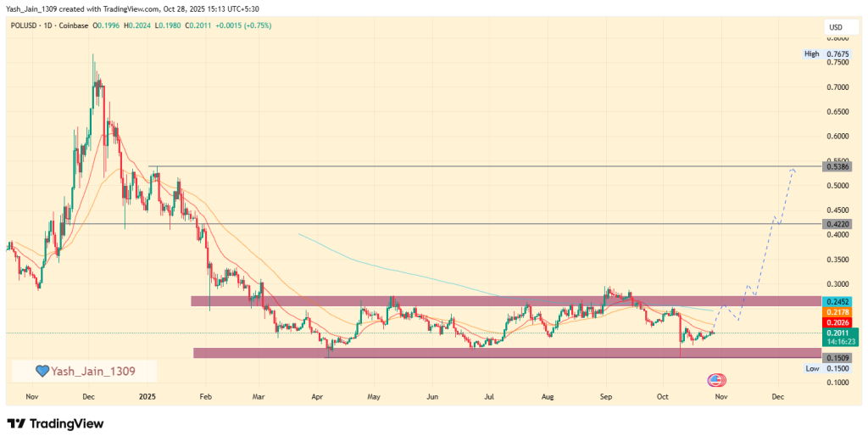The image size is (868, 442).
Task: Click the TradingView logo at bottom left
Action: (x=57, y=423)
